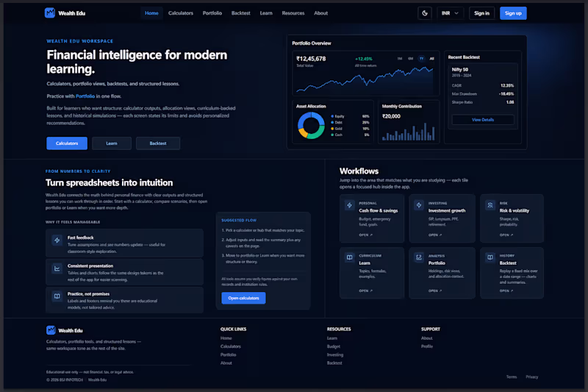Click Calculators in footer Quick Links

click(231, 346)
